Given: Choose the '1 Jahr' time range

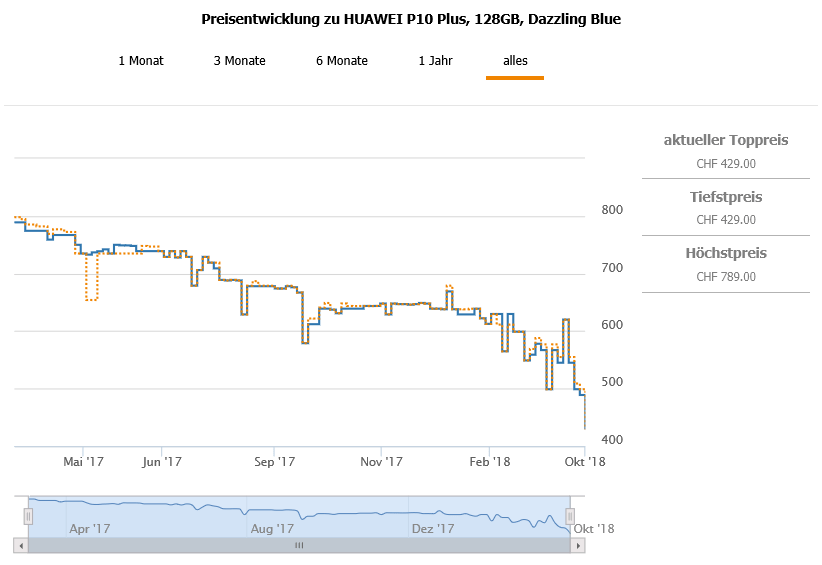Looking at the screenshot, I should point(435,61).
